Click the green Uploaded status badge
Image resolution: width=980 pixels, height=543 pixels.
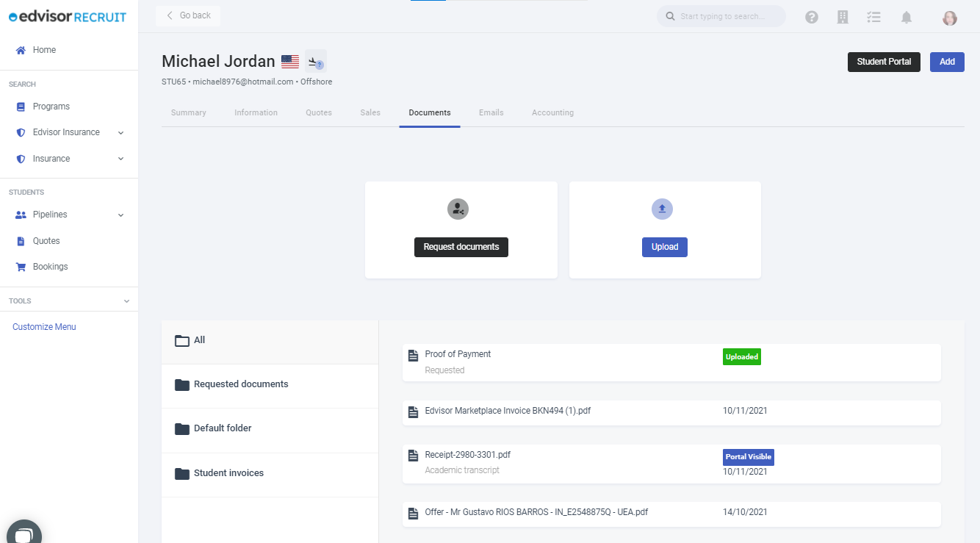(741, 356)
